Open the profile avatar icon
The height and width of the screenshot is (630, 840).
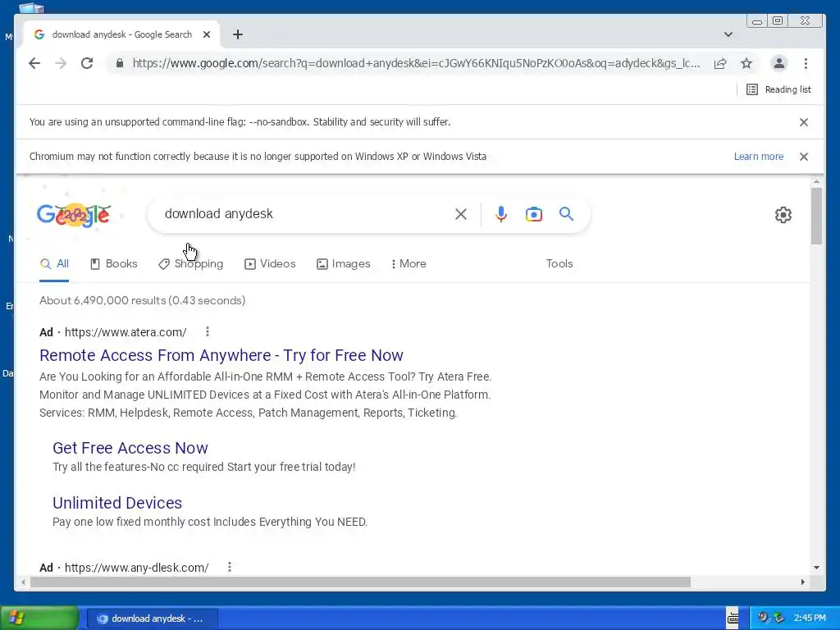779,63
